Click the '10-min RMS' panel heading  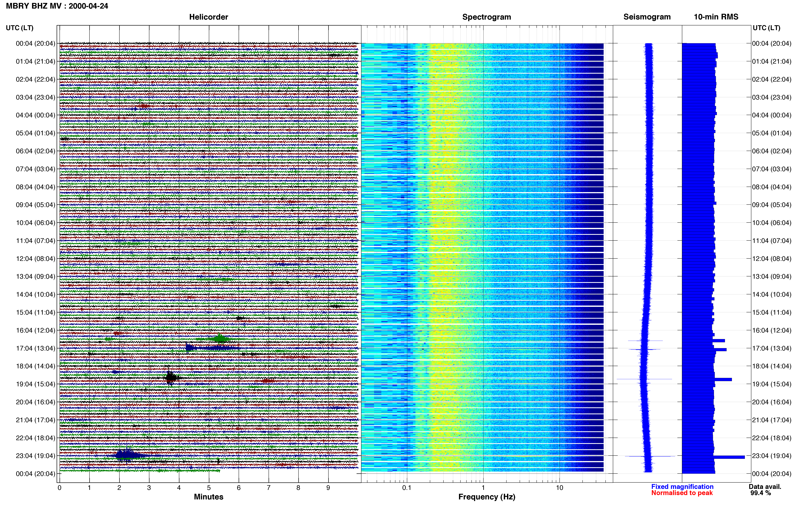(716, 17)
